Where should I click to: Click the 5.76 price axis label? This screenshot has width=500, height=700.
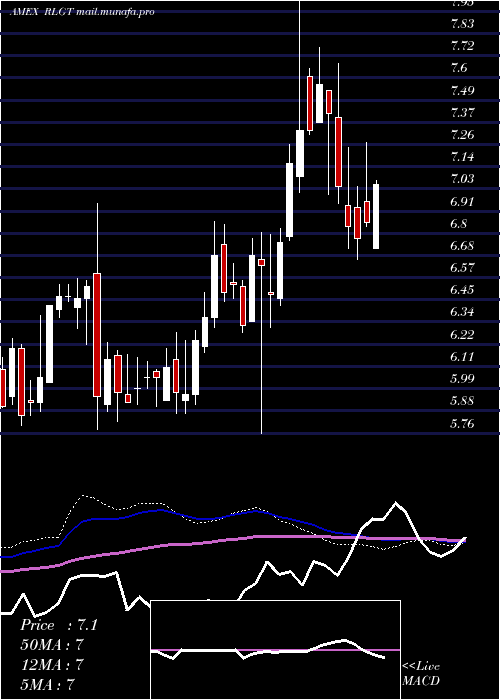(x=462, y=423)
